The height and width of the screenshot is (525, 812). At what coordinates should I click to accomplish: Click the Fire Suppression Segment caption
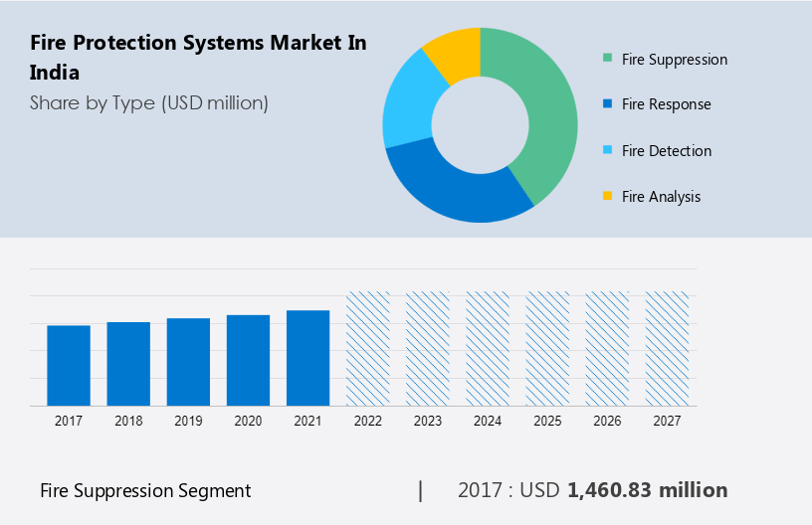145,490
